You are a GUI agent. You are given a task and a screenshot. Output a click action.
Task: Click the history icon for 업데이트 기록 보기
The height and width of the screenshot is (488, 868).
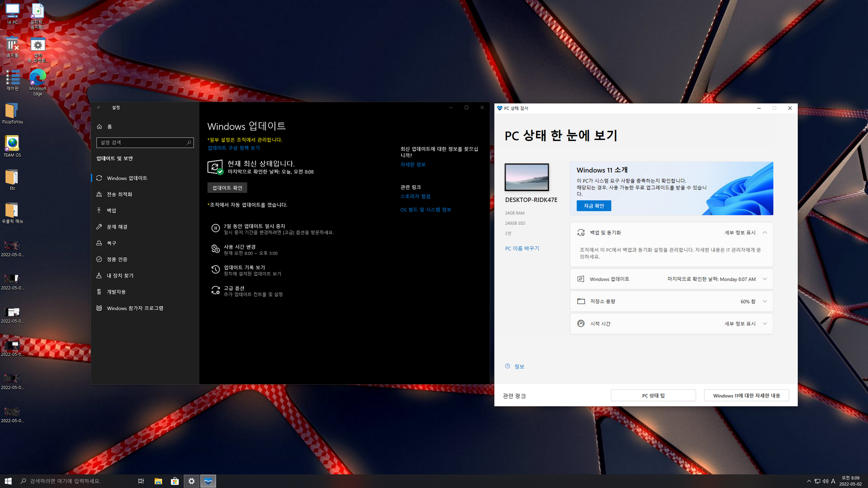coord(216,270)
